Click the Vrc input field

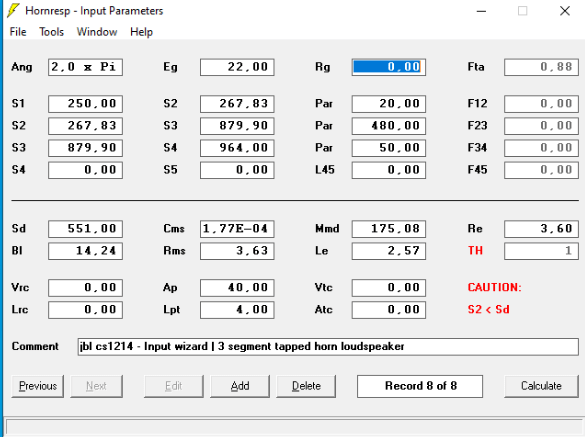pyautogui.click(x=85, y=288)
